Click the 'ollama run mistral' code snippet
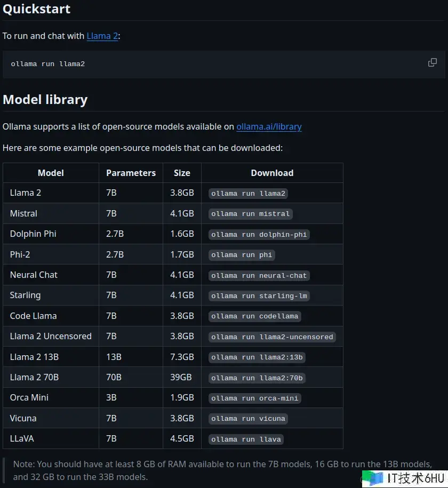Image resolution: width=448 pixels, height=488 pixels. [250, 214]
